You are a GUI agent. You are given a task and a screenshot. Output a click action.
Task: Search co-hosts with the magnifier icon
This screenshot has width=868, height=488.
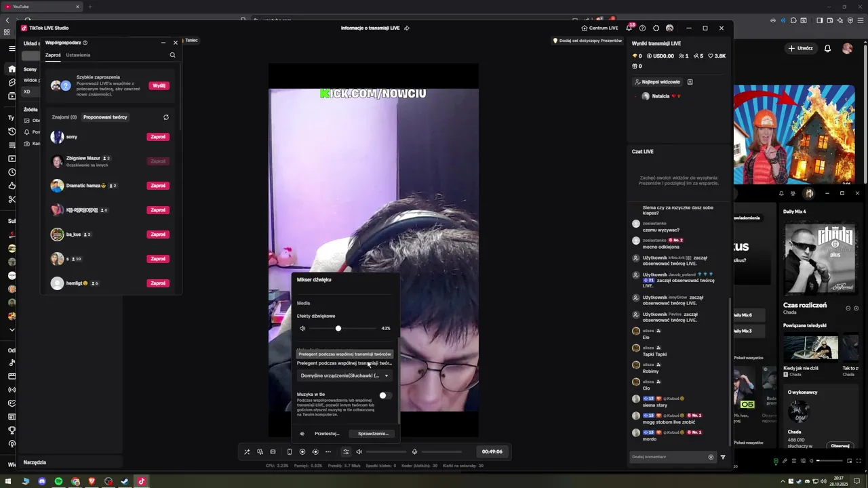[x=172, y=55]
